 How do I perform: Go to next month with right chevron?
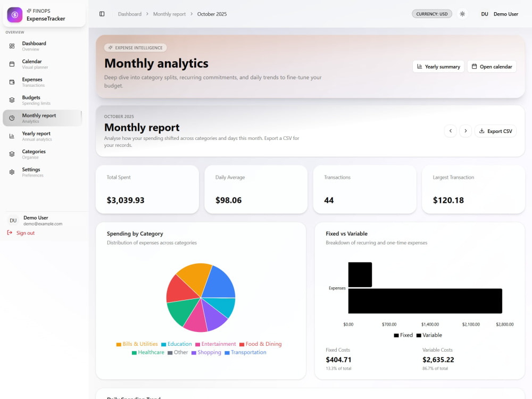tap(465, 131)
